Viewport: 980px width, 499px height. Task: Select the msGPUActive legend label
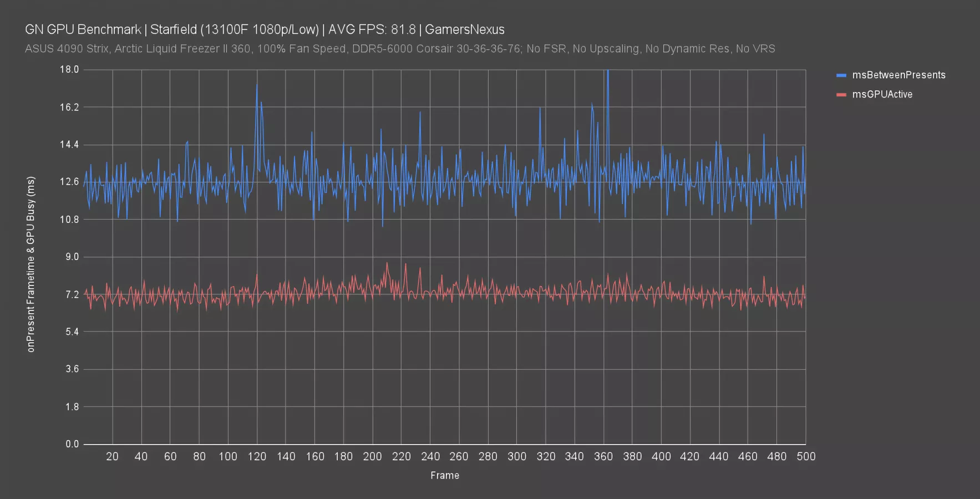pyautogui.click(x=882, y=95)
